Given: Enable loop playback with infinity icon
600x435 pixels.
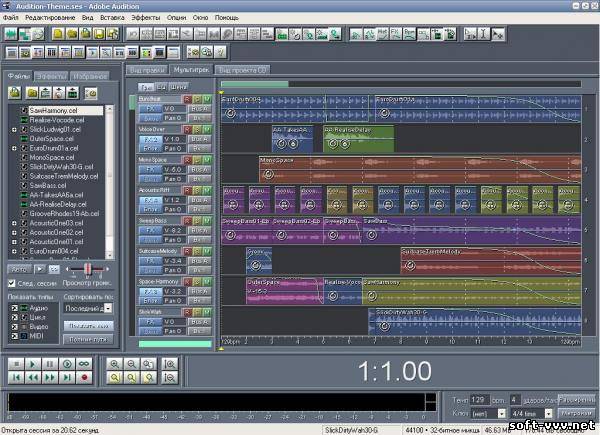Looking at the screenshot, I should [84, 364].
